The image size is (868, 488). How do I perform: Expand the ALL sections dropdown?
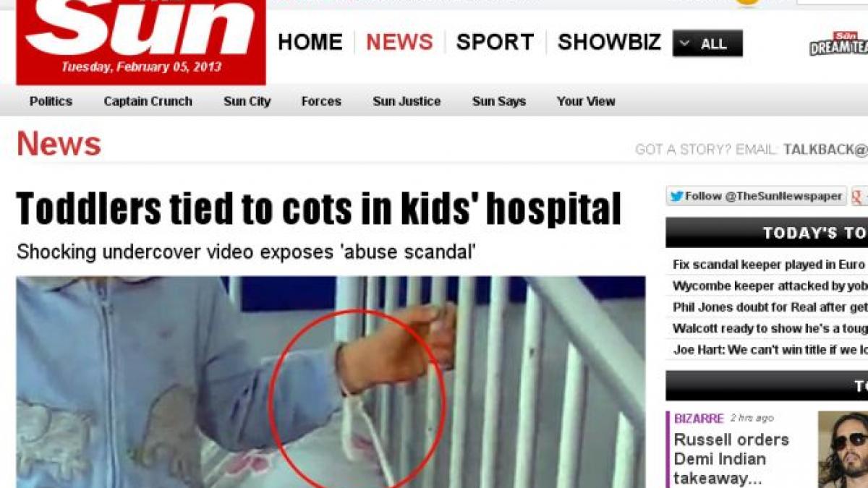[x=707, y=43]
